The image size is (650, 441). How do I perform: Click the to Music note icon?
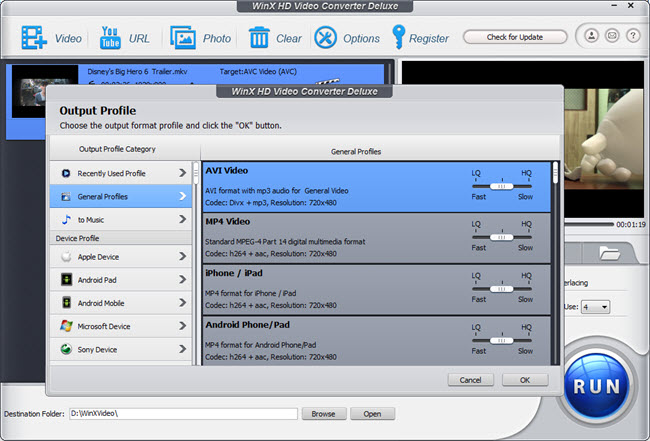click(x=66, y=220)
